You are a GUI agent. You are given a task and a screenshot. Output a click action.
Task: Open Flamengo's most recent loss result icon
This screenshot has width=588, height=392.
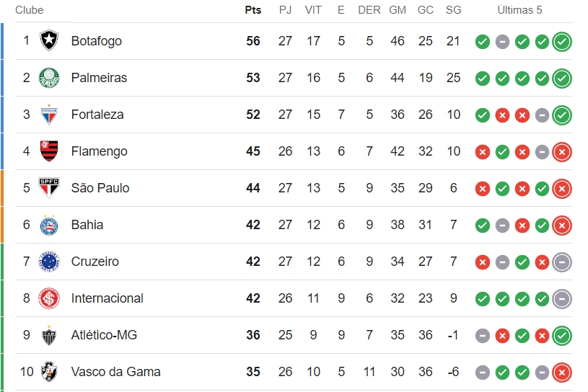[562, 151]
